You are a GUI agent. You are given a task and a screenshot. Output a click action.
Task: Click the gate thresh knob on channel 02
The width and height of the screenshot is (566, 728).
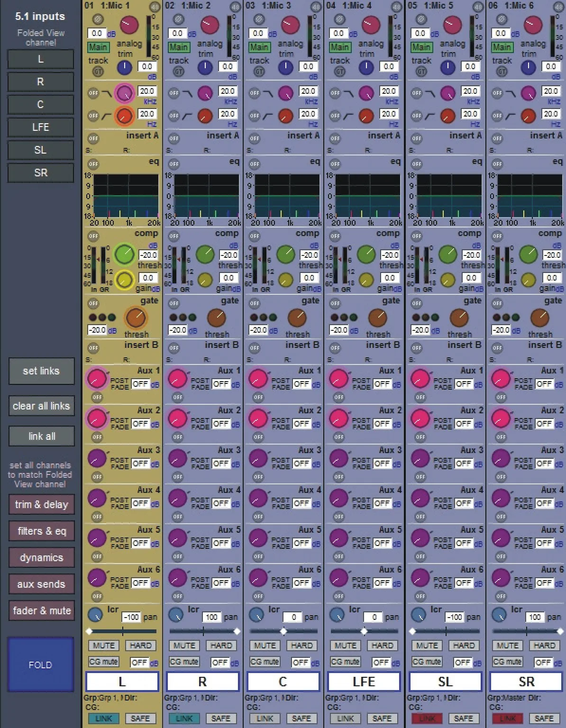click(x=217, y=317)
